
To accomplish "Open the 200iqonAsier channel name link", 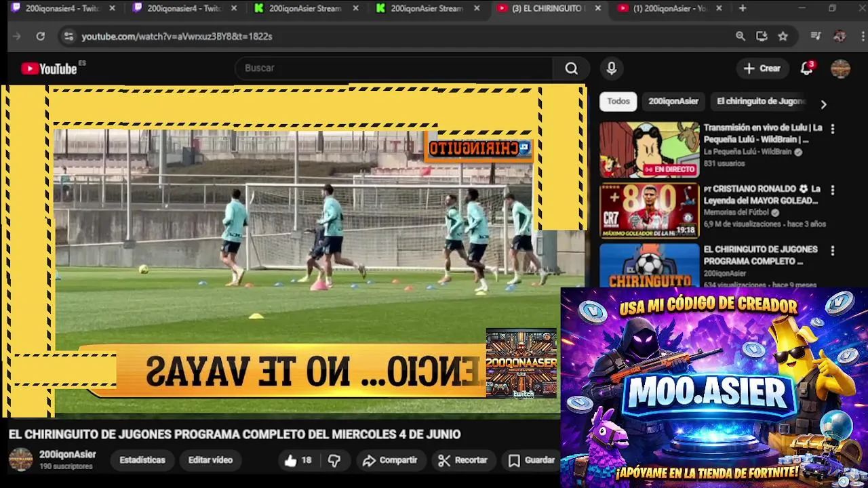I will [67, 455].
